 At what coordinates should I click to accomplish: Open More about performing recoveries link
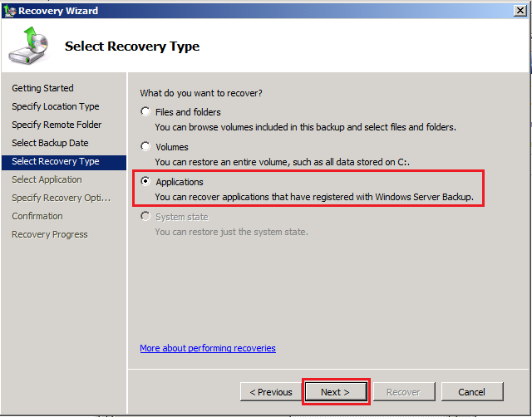207,348
